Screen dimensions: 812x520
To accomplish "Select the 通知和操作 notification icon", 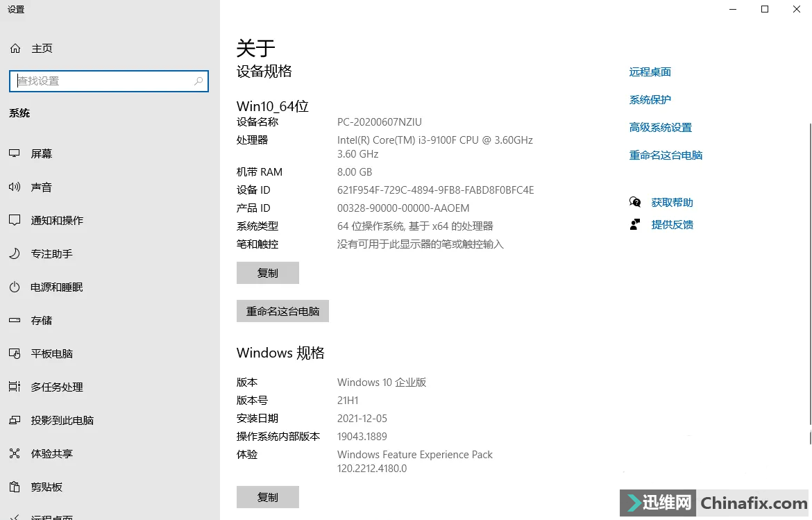I will 15,220.
